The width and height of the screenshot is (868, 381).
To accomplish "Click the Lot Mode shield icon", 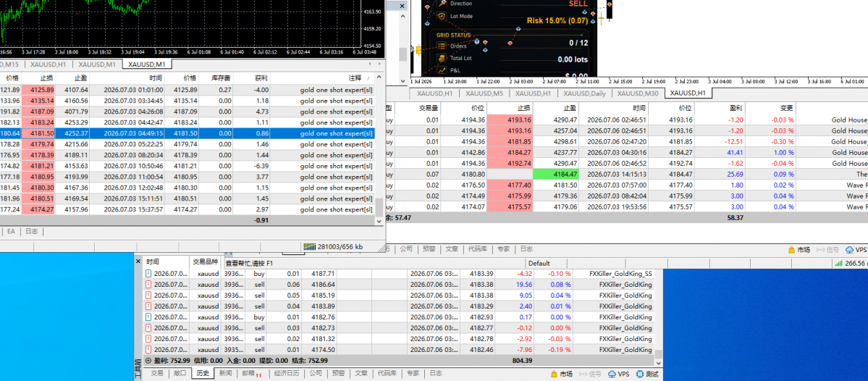I will (442, 17).
